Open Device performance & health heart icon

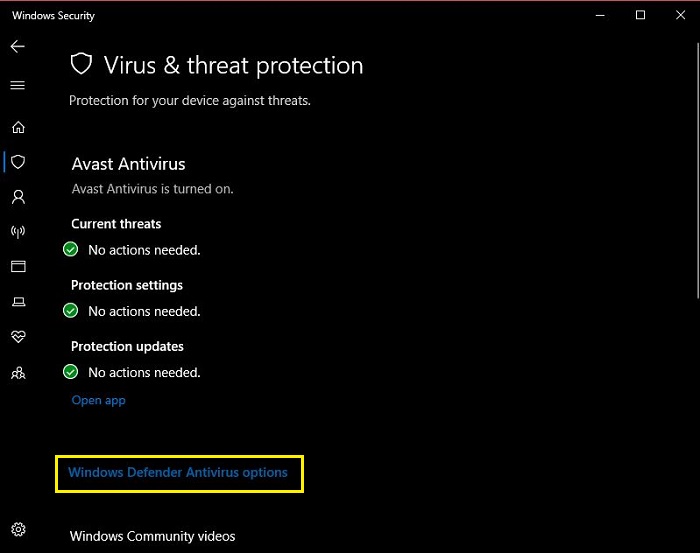(x=18, y=337)
